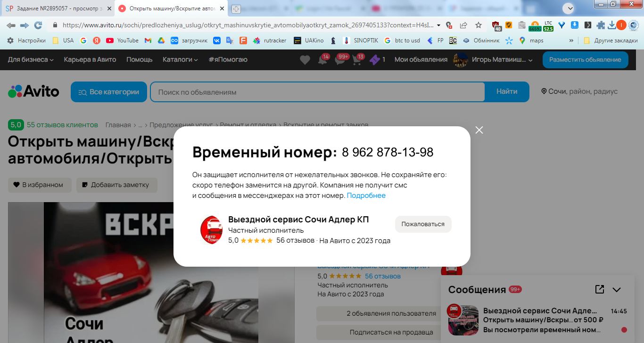Open the Google Drive bookmark icon
644x343 pixels.
(x=161, y=41)
